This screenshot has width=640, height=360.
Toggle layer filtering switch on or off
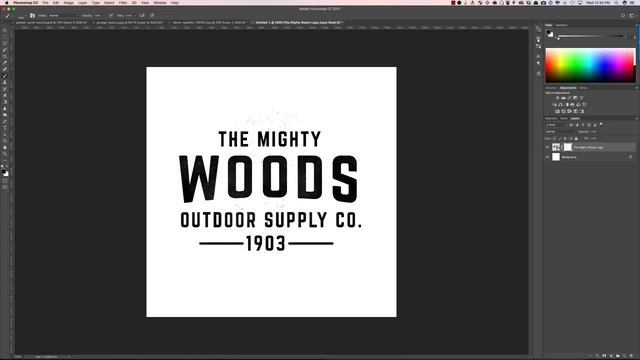pyautogui.click(x=601, y=124)
